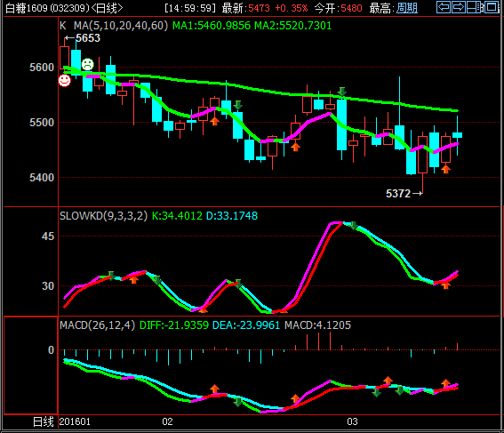Viewport: 504px width, 433px height.
Task: Click green down arrow at SLOWKD peak
Action: point(353,225)
